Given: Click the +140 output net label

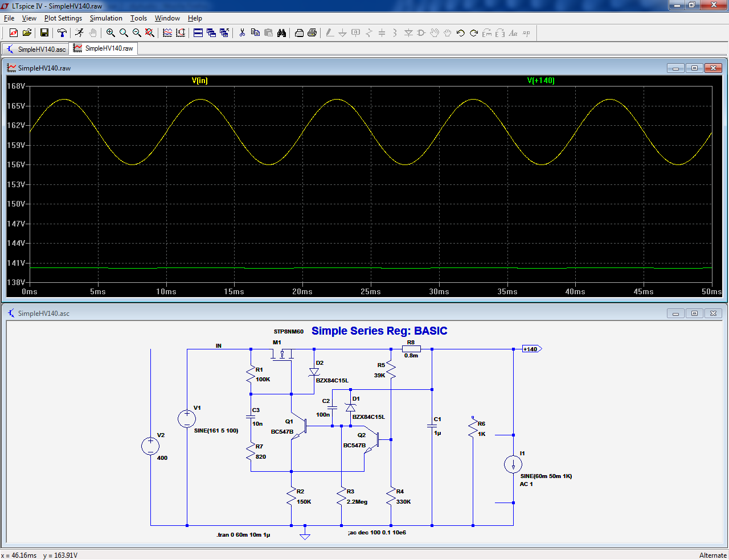Looking at the screenshot, I should pyautogui.click(x=531, y=349).
